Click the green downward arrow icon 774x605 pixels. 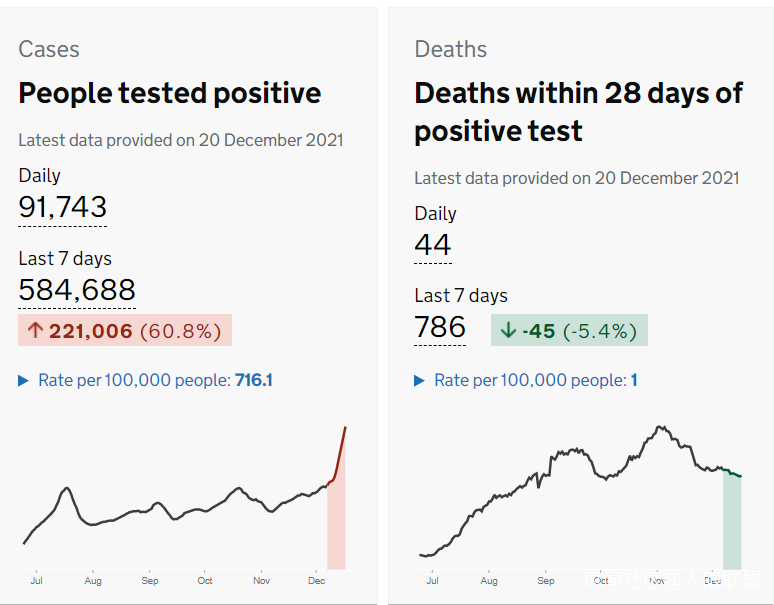(508, 330)
